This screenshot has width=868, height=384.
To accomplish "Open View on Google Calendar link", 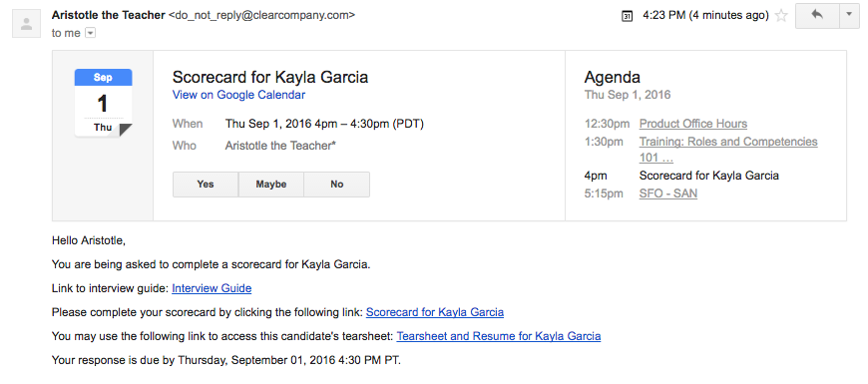I will pyautogui.click(x=238, y=95).
